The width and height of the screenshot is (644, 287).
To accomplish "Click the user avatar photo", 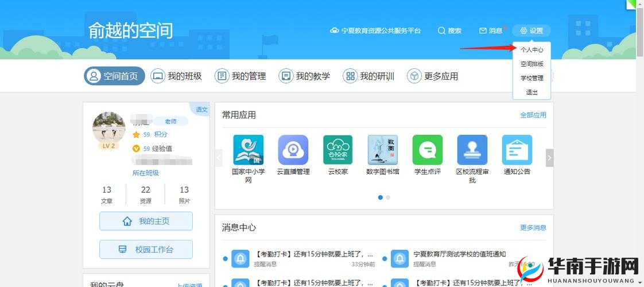I will pos(109,128).
